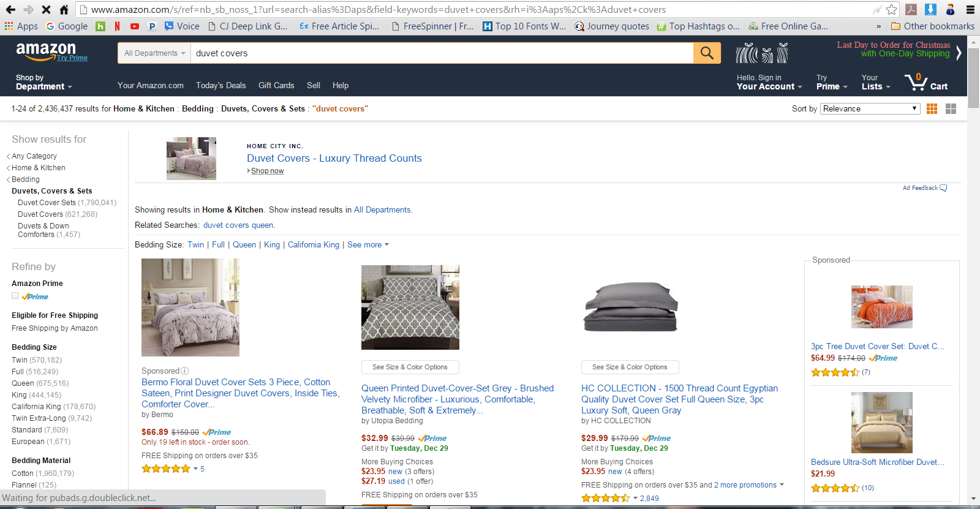The image size is (980, 509).
Task: Bookmark this page with the star icon
Action: [x=891, y=9]
